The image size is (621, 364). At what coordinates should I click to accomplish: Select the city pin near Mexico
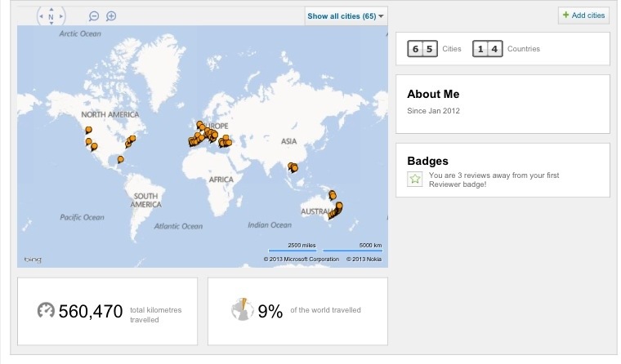point(120,159)
